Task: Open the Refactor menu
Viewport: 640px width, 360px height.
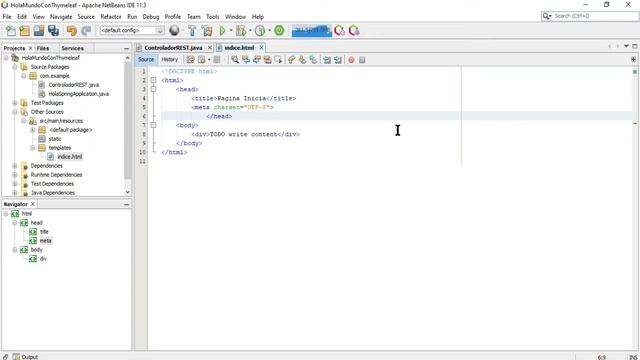Action: 111,17
